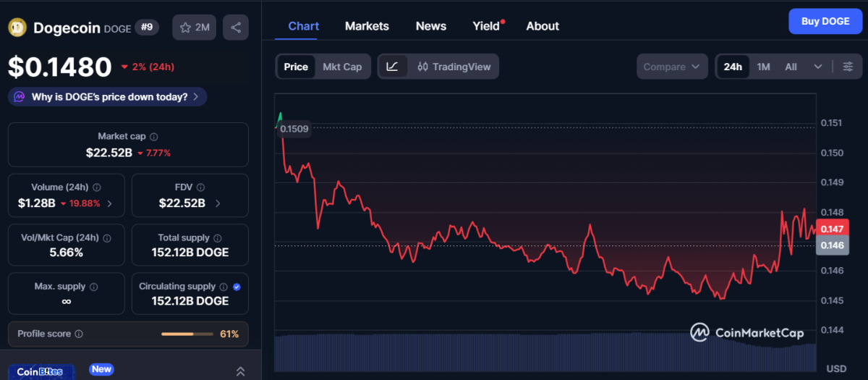Click the Max. supply info icon
The image size is (868, 380).
(93, 287)
